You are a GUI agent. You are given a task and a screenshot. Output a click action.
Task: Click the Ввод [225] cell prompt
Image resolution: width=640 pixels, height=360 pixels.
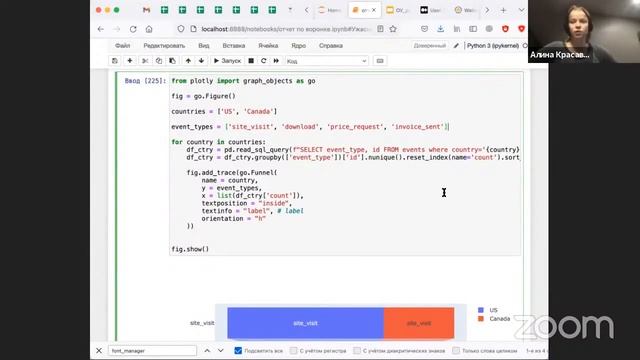145,81
